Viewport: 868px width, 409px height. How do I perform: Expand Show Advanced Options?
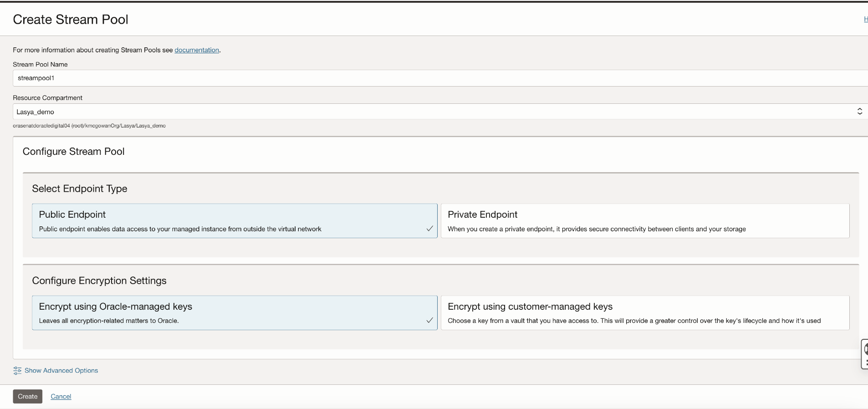tap(61, 371)
